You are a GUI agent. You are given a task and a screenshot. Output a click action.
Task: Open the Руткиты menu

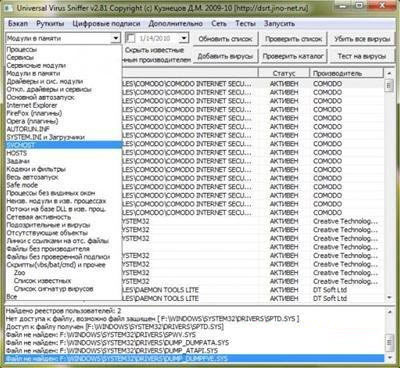50,24
